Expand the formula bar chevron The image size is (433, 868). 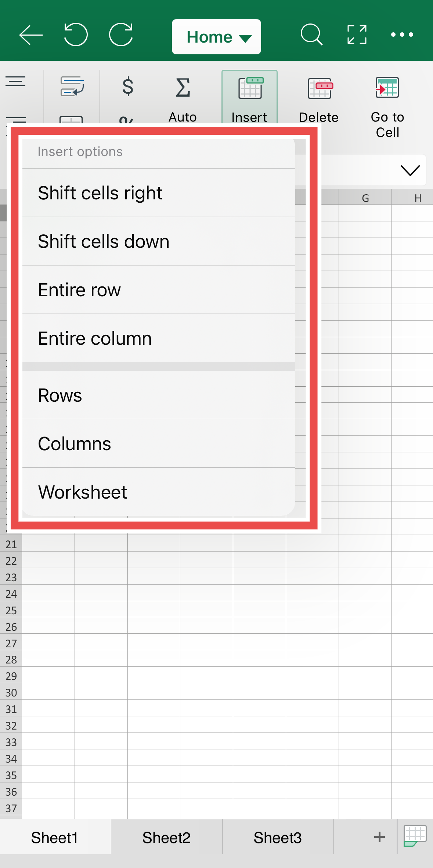pos(410,170)
